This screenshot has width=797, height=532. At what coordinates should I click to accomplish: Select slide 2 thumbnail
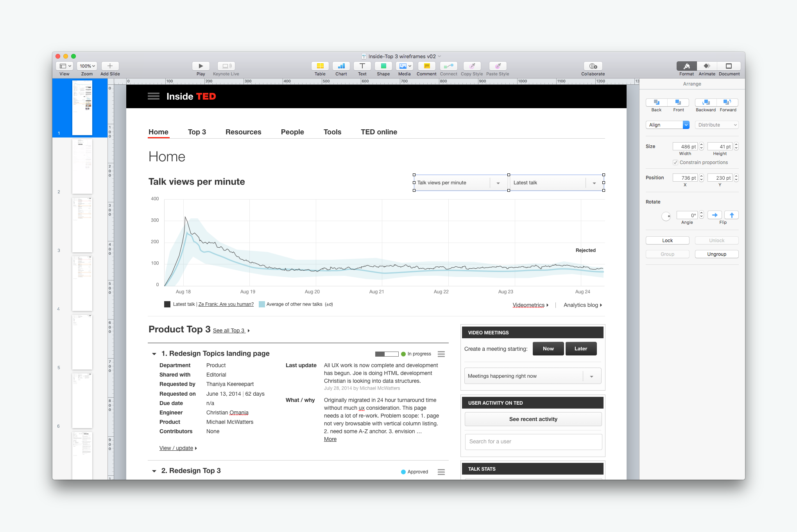click(82, 166)
